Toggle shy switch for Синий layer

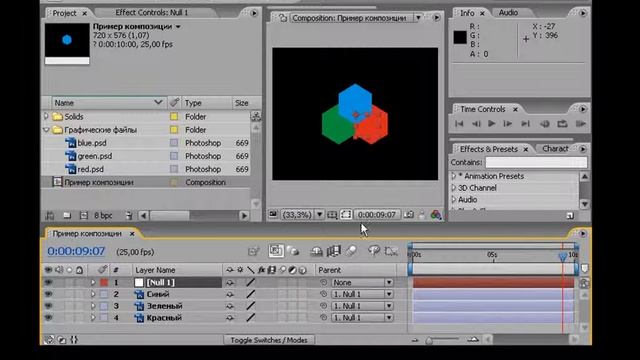point(230,294)
